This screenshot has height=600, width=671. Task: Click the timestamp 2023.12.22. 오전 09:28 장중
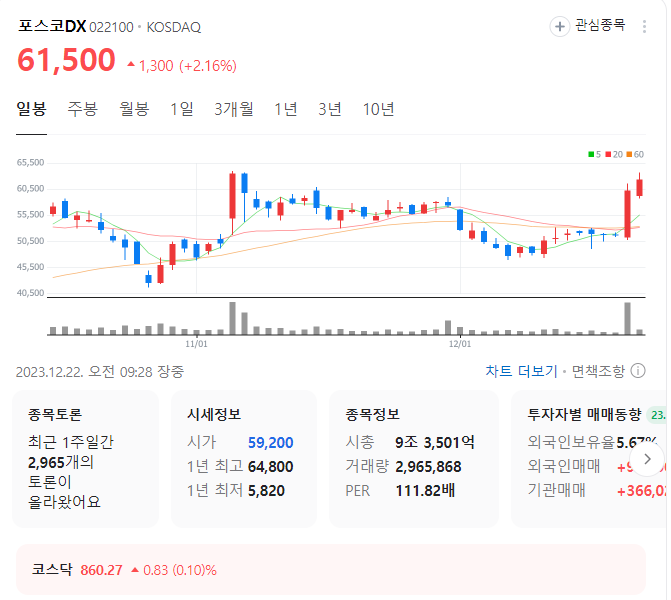tap(100, 371)
